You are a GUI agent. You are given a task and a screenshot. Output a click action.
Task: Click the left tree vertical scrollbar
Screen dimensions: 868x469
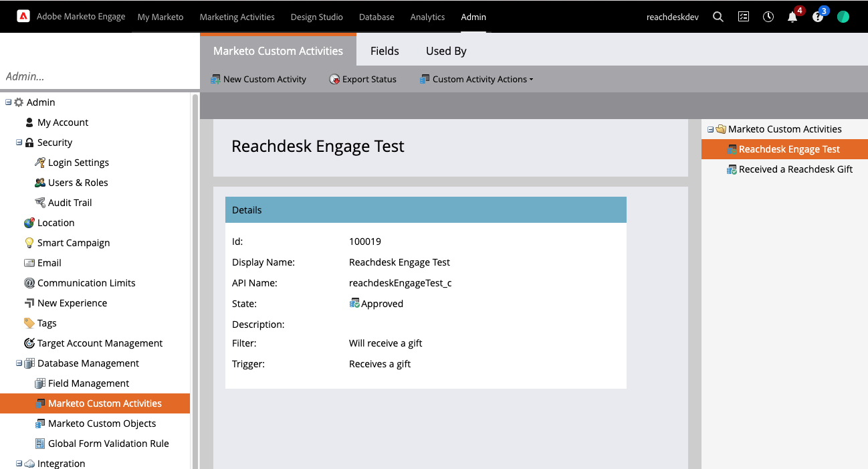pyautogui.click(x=195, y=281)
